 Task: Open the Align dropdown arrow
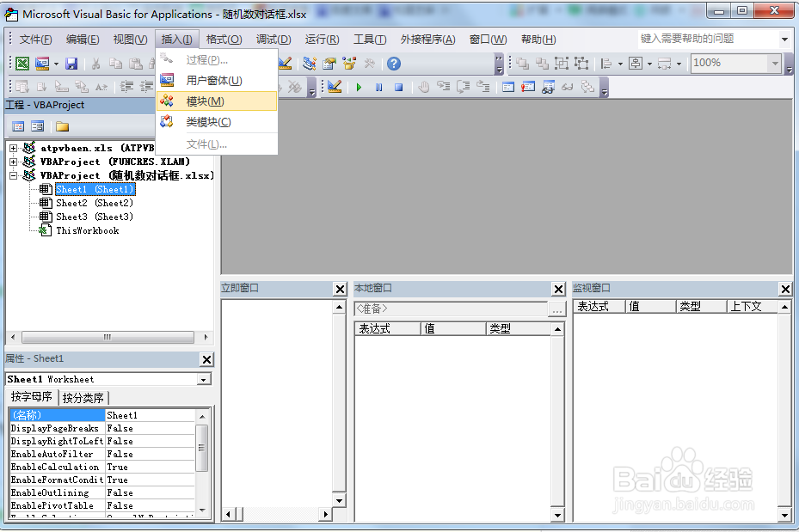[620, 64]
